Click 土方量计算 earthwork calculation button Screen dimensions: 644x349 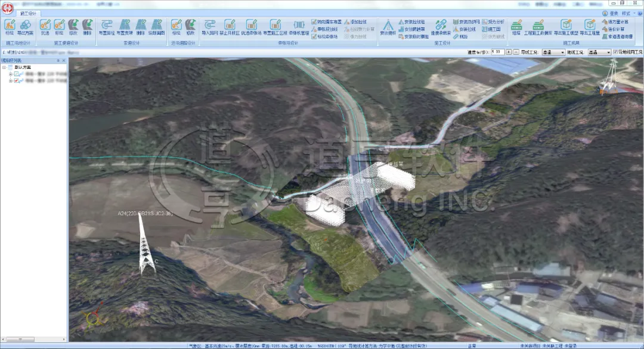[x=617, y=21]
